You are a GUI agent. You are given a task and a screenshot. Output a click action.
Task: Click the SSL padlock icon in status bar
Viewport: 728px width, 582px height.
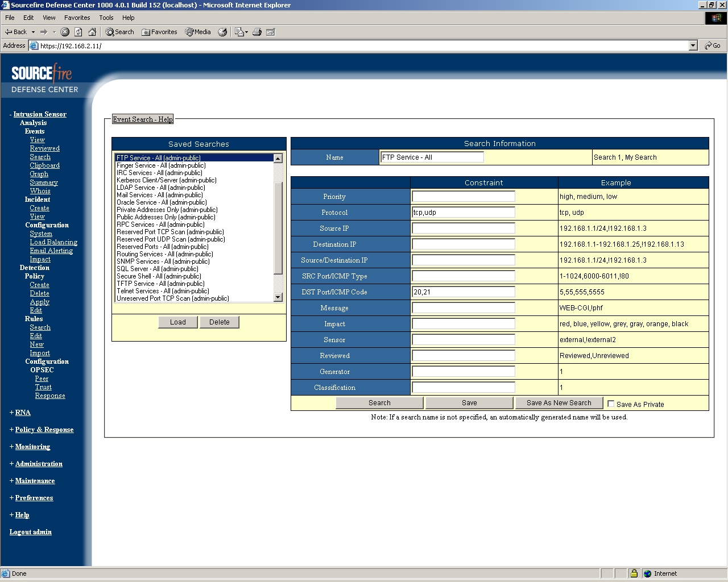point(634,573)
